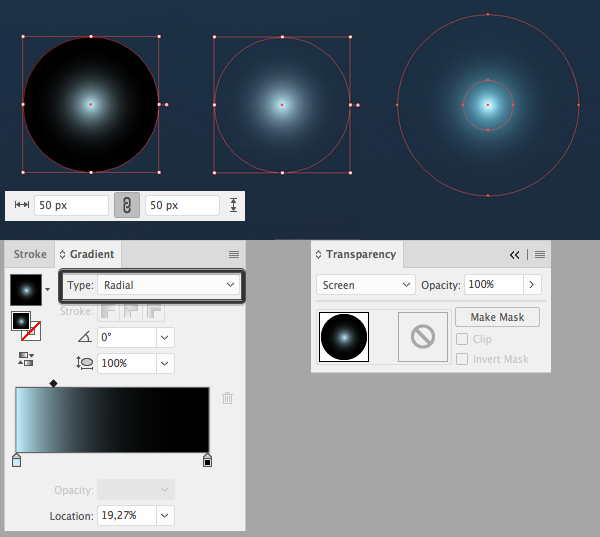Viewport: 600px width, 537px height.
Task: Click the empty opacity mask thumbnail
Action: tap(422, 337)
